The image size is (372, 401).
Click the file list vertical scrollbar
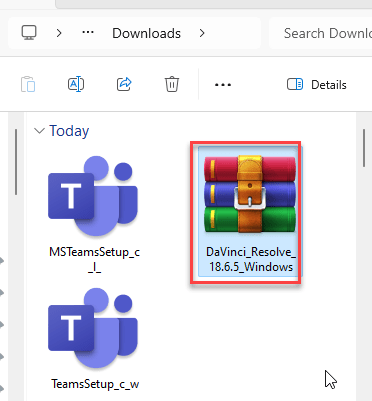point(364,148)
